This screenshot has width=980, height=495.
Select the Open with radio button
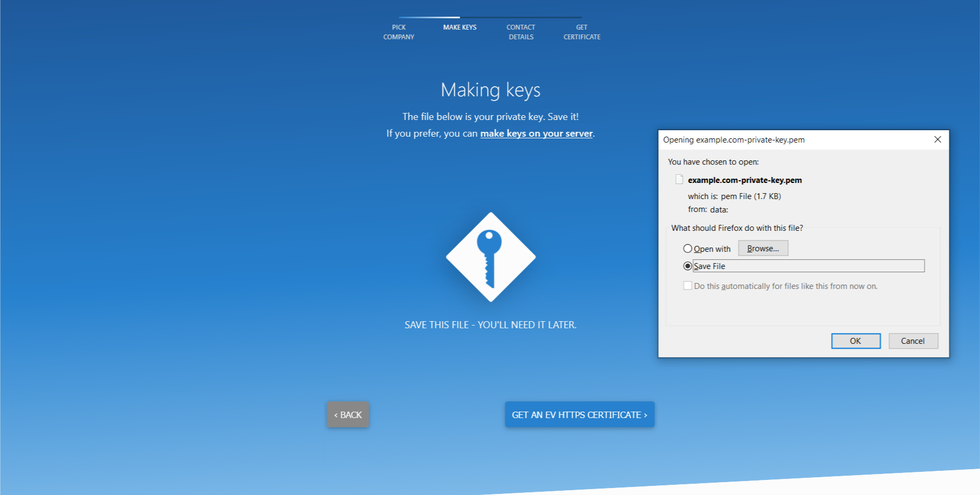coord(687,249)
